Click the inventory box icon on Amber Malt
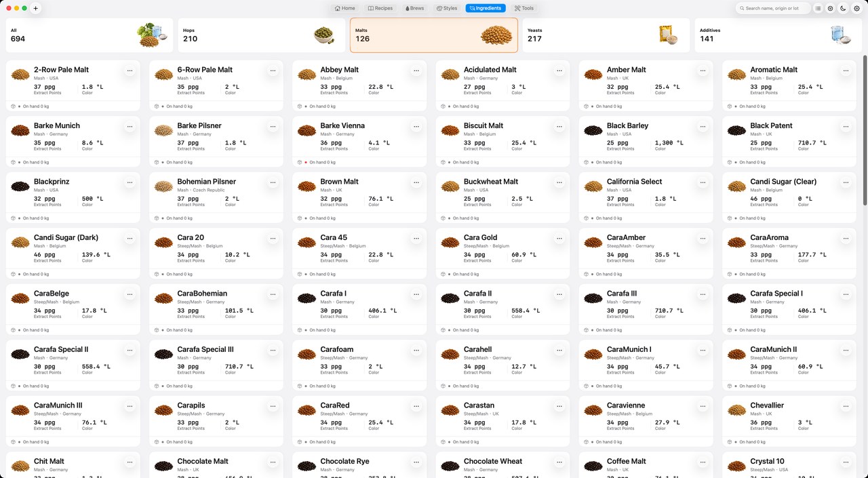Screen dimensions: 868x478 (x=586, y=106)
